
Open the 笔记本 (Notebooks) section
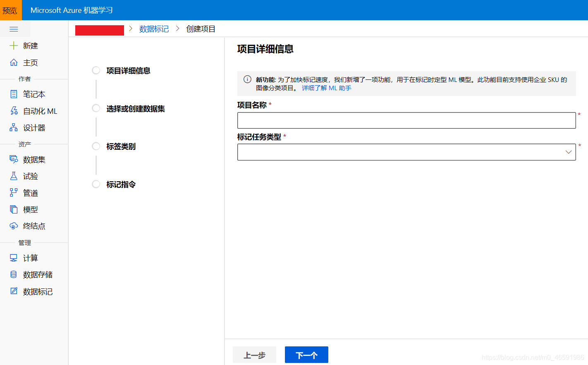[x=30, y=94]
